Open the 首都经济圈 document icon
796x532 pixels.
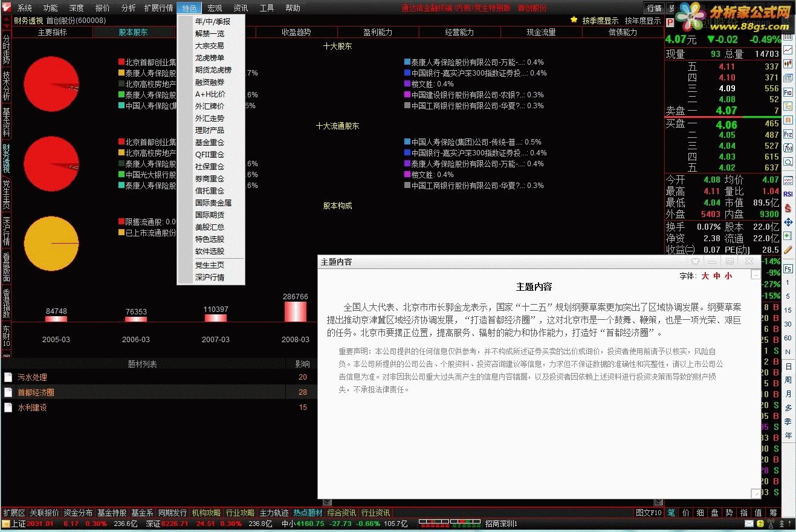8,392
